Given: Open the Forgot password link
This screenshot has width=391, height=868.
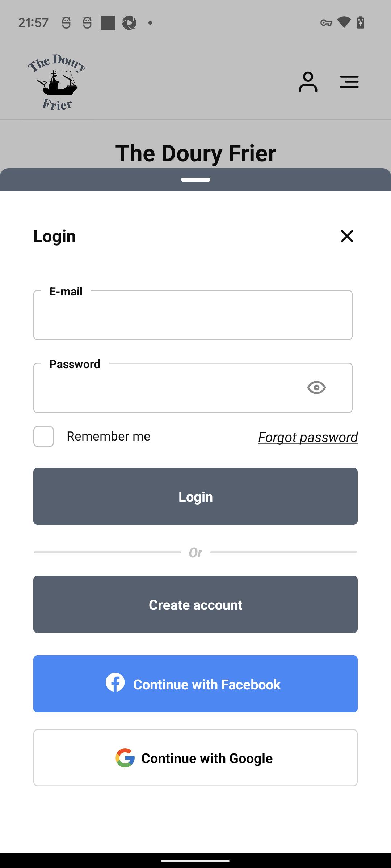Looking at the screenshot, I should (x=308, y=437).
